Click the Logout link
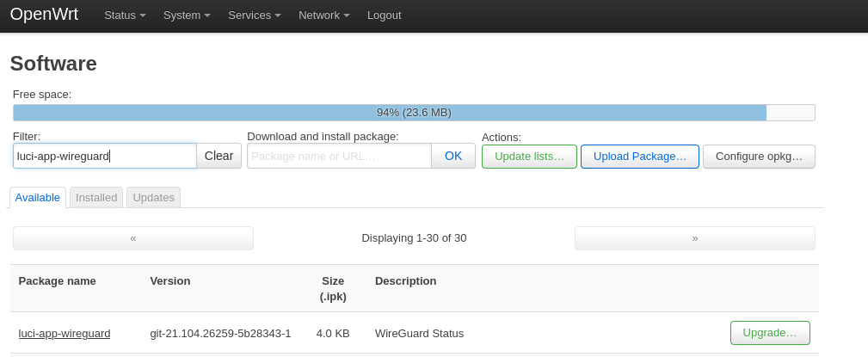868x357 pixels. click(x=385, y=15)
